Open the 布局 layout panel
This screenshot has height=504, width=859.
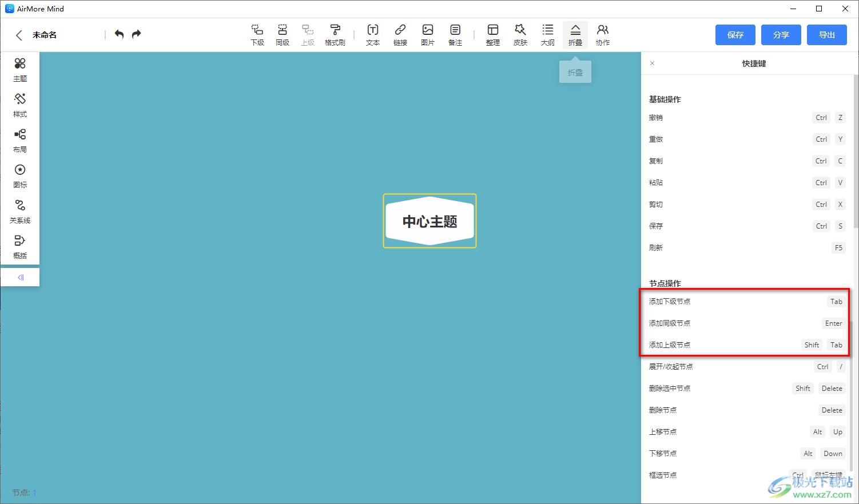(x=20, y=141)
